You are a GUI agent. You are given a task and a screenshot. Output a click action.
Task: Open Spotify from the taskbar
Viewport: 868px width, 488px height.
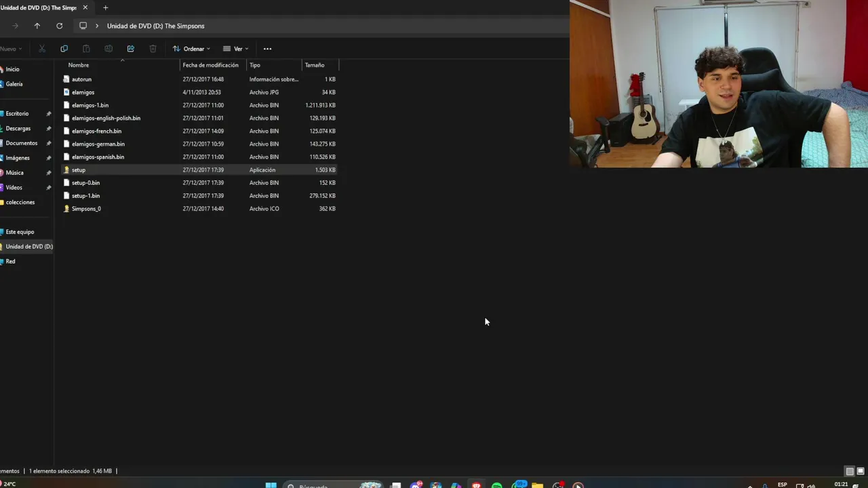[497, 485]
